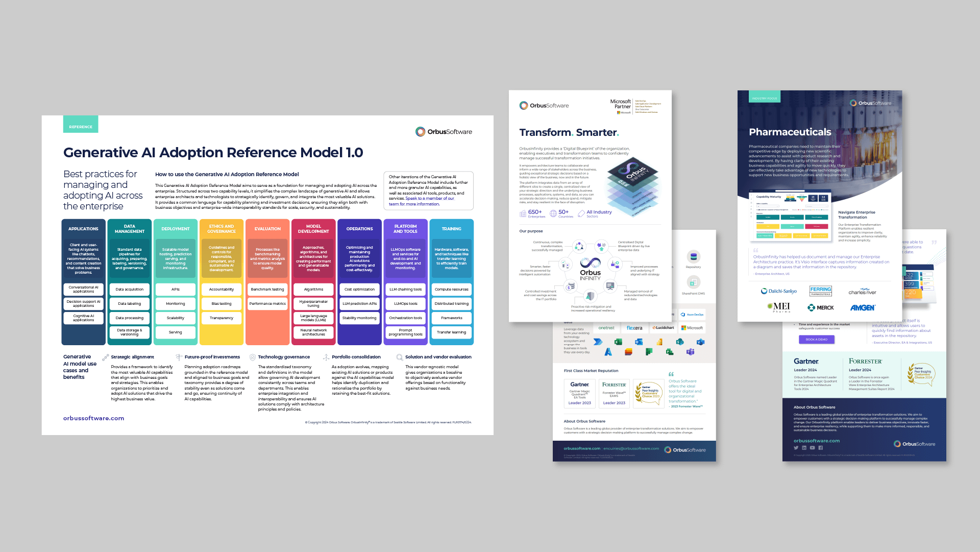Click the 'Conversational AI applications' box
980x552 pixels.
(x=84, y=290)
